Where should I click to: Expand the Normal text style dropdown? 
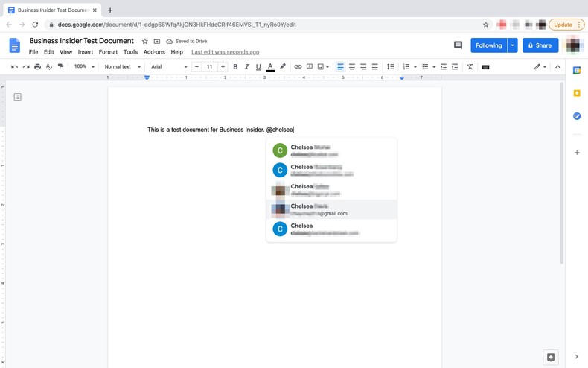pyautogui.click(x=122, y=67)
